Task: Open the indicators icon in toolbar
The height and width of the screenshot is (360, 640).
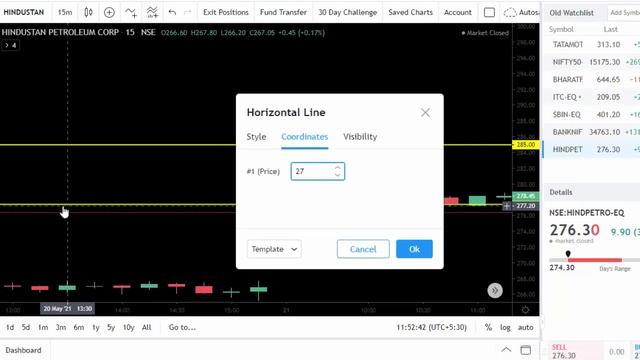Action: tap(131, 12)
